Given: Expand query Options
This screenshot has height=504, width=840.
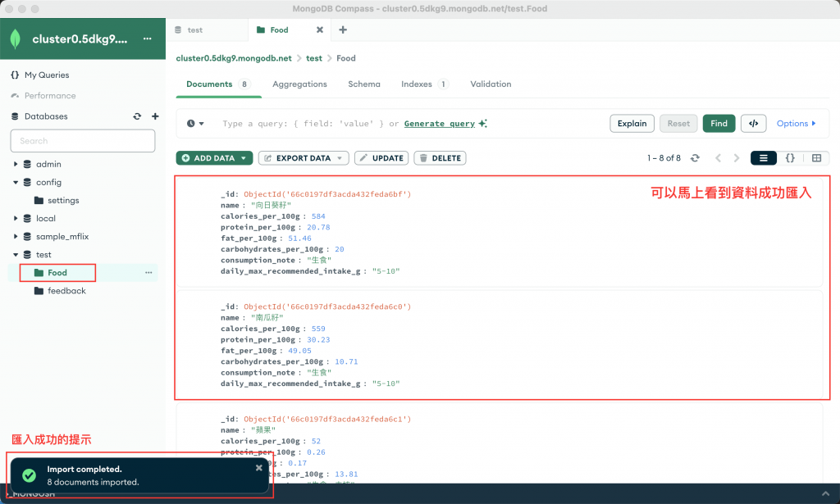Looking at the screenshot, I should click(x=796, y=124).
